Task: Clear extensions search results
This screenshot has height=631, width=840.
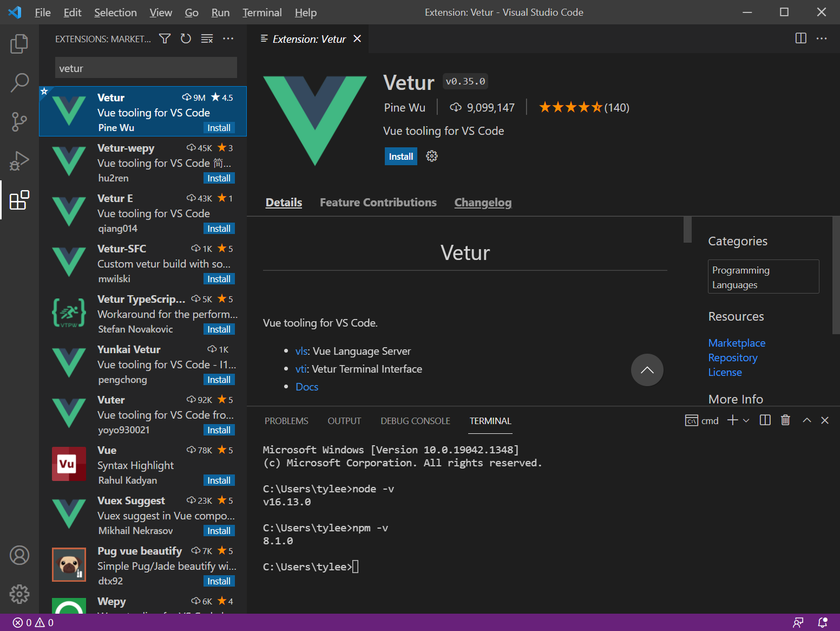Action: click(x=207, y=38)
